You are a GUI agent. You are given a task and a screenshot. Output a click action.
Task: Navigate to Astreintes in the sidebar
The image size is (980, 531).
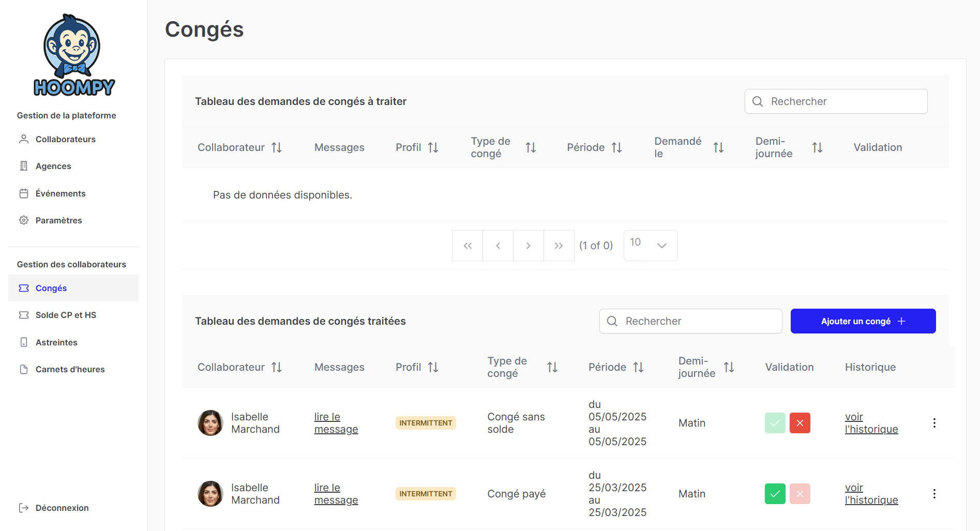(56, 342)
